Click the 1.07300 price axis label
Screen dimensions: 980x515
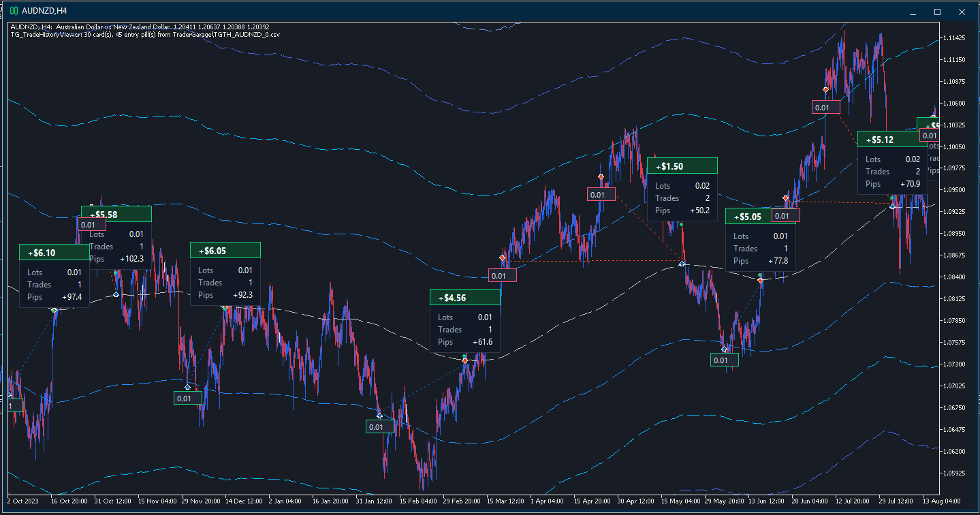(x=955, y=364)
